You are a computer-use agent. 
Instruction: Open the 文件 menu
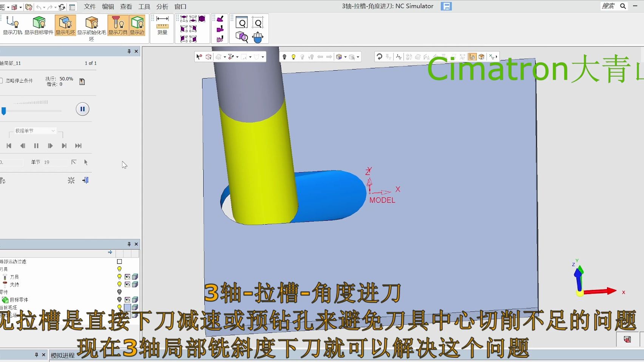pyautogui.click(x=90, y=6)
